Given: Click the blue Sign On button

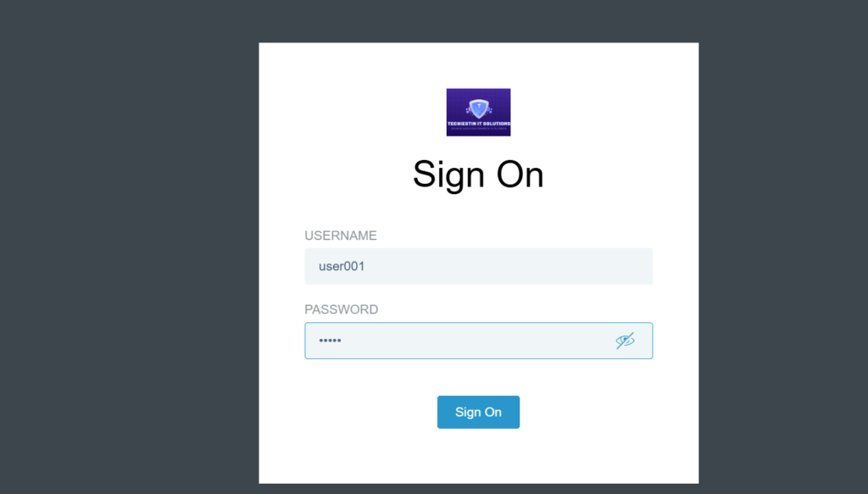Looking at the screenshot, I should tap(478, 412).
